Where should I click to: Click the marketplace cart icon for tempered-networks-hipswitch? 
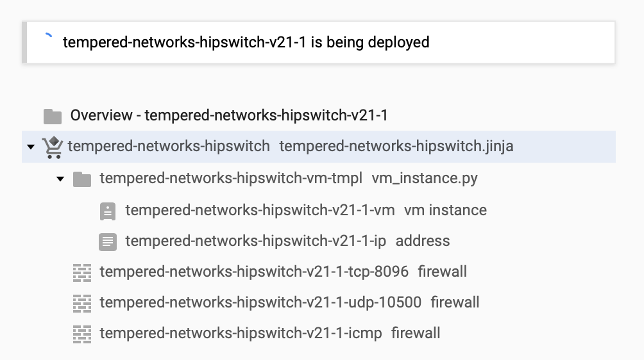53,147
